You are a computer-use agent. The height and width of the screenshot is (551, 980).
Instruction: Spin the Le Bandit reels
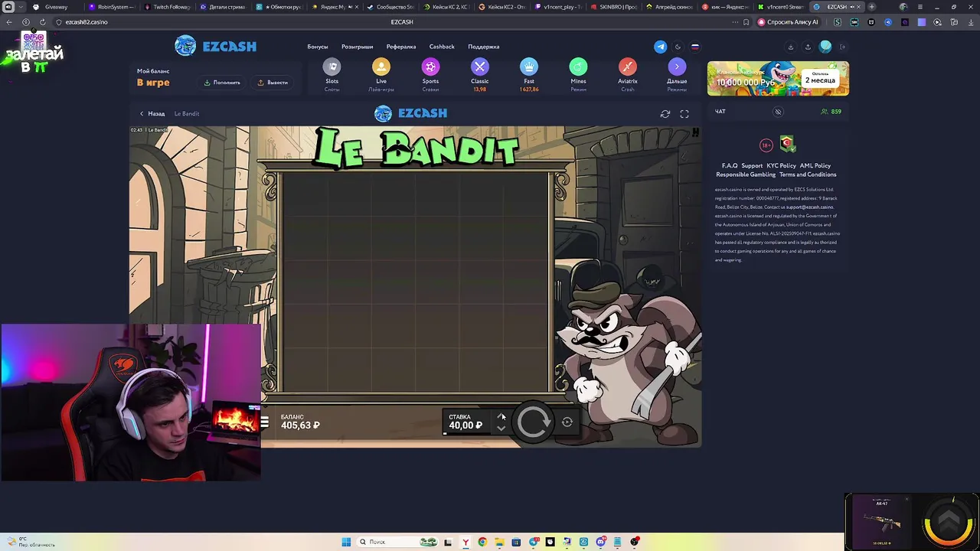(534, 422)
